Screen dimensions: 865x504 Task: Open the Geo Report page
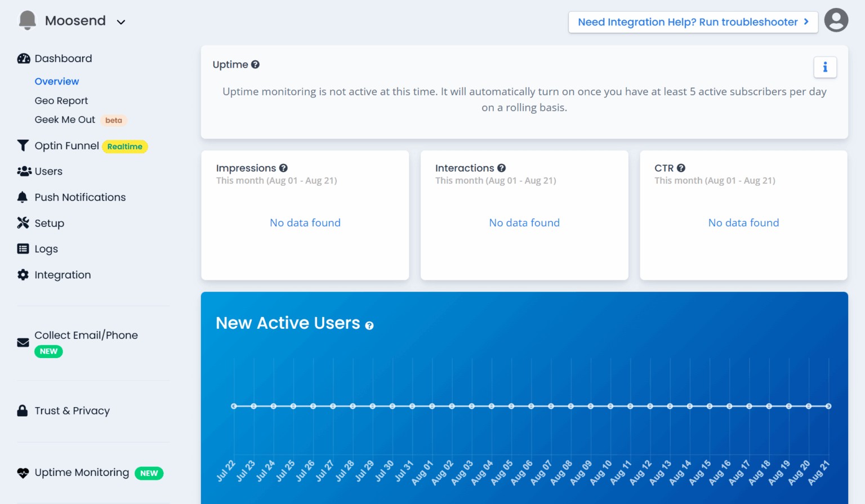tap(61, 100)
